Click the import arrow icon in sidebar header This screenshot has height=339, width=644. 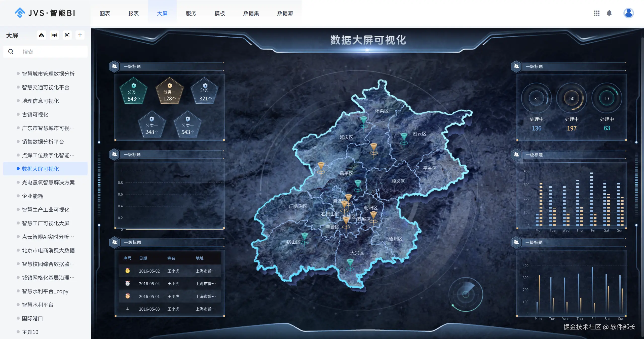click(67, 35)
